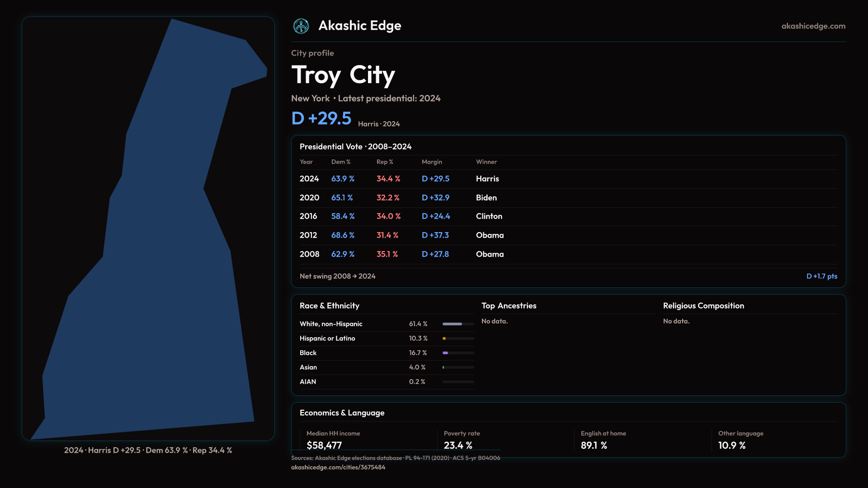Viewport: 868px width, 488px height.
Task: Click the Median HH income value
Action: point(324,446)
